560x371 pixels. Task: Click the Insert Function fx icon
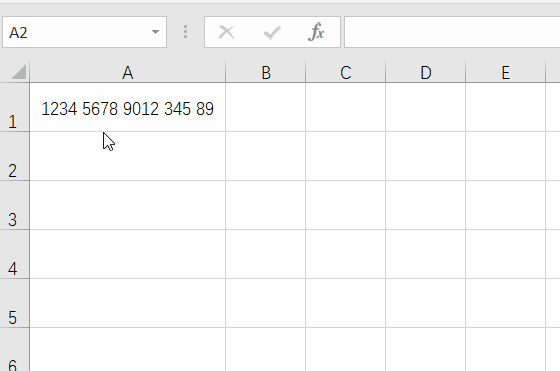point(316,32)
